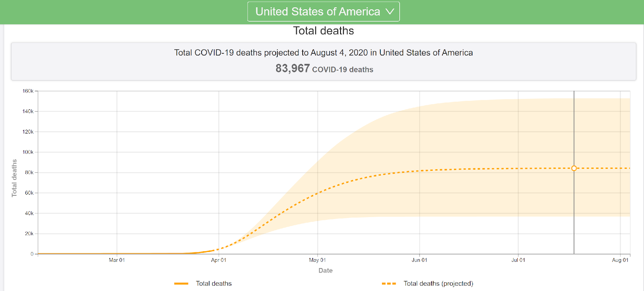Click the Jul 01 date axis label
The image size is (644, 291).
(518, 260)
